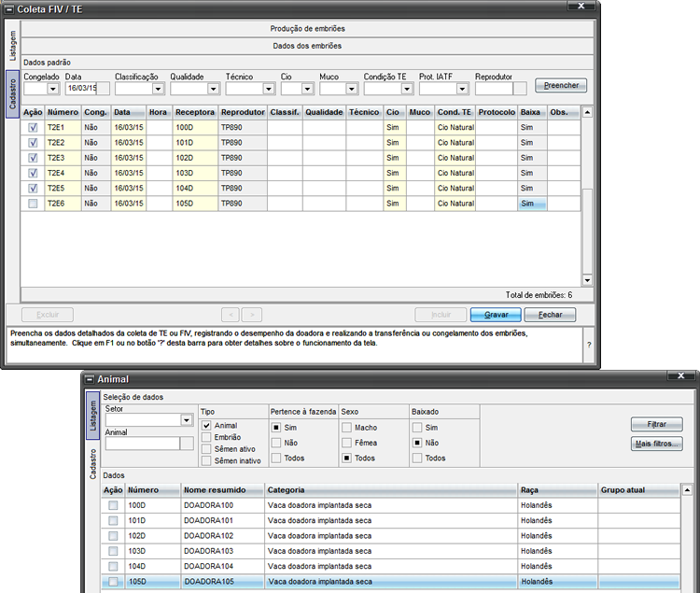
Task: Click the Mais filtros... button
Action: click(657, 444)
